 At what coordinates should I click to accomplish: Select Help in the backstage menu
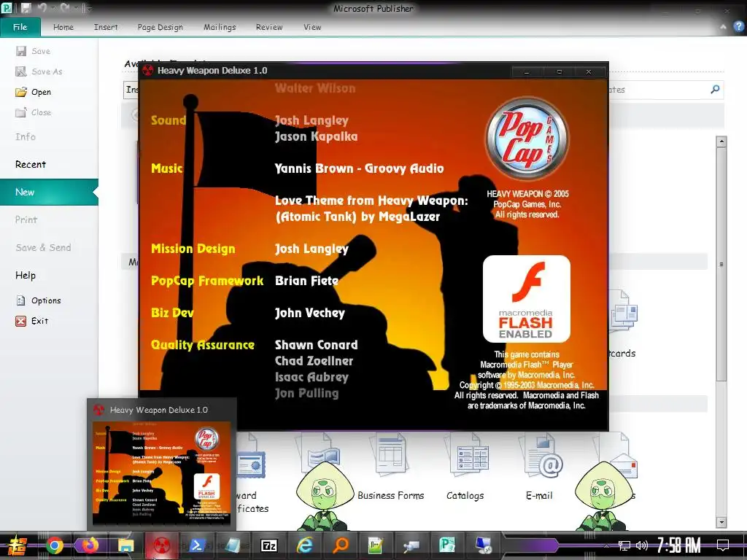26,275
